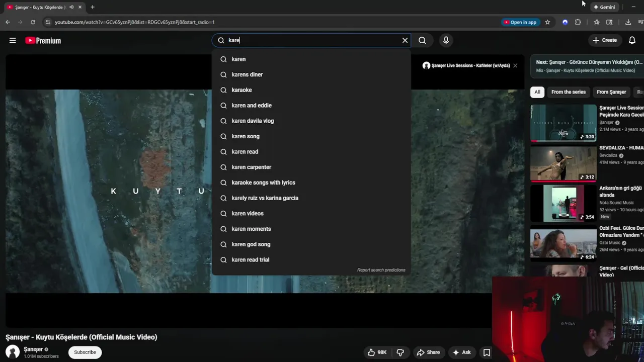Open the Create button

point(604,40)
